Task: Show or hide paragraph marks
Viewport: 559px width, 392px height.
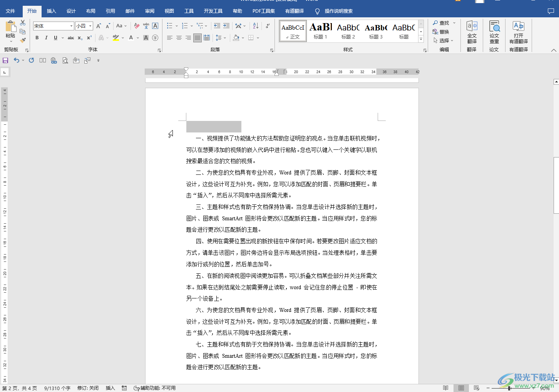Action: coord(268,26)
